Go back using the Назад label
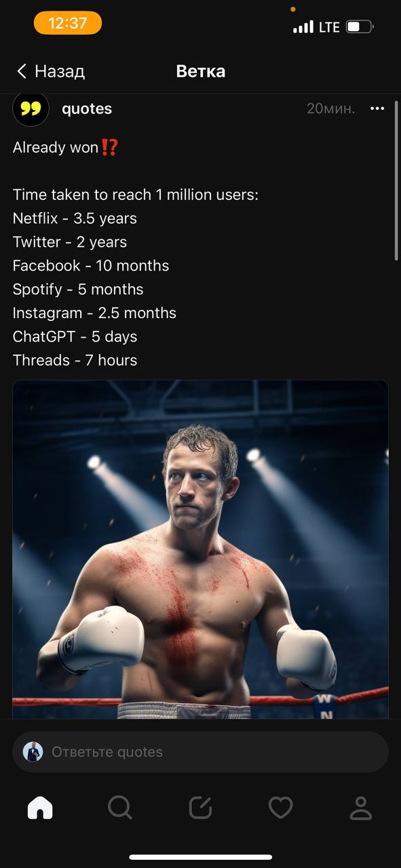This screenshot has width=401, height=868. click(x=60, y=71)
